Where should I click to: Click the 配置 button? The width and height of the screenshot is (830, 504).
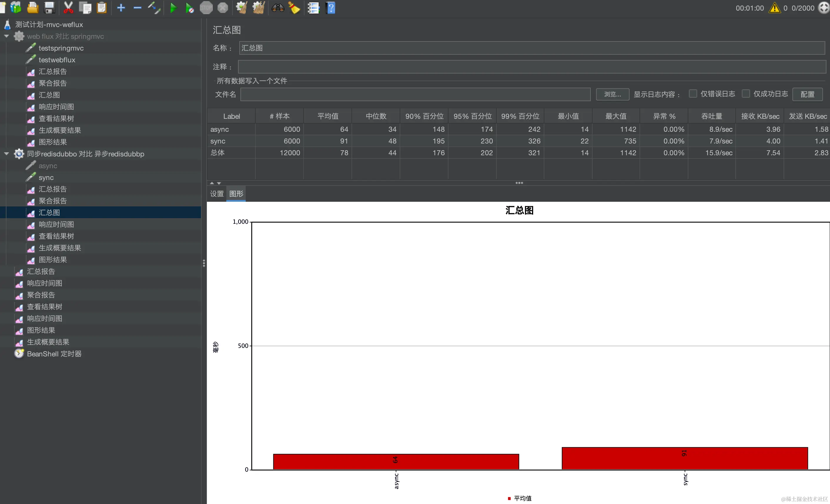pyautogui.click(x=807, y=94)
